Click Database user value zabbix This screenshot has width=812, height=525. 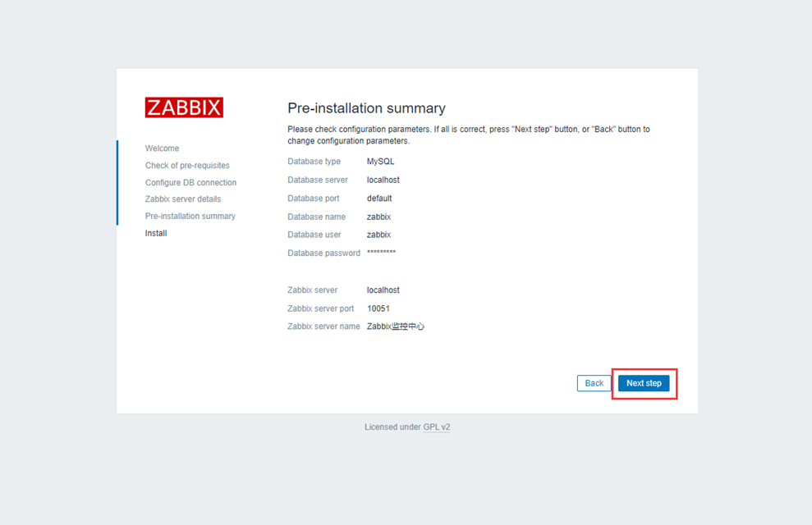click(x=379, y=235)
